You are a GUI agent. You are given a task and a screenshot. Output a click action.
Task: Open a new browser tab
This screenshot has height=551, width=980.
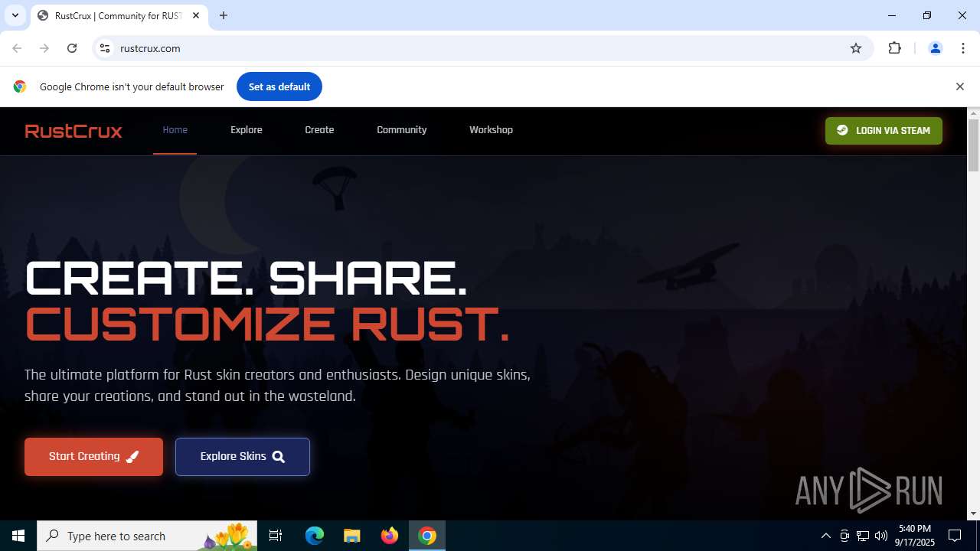point(224,15)
